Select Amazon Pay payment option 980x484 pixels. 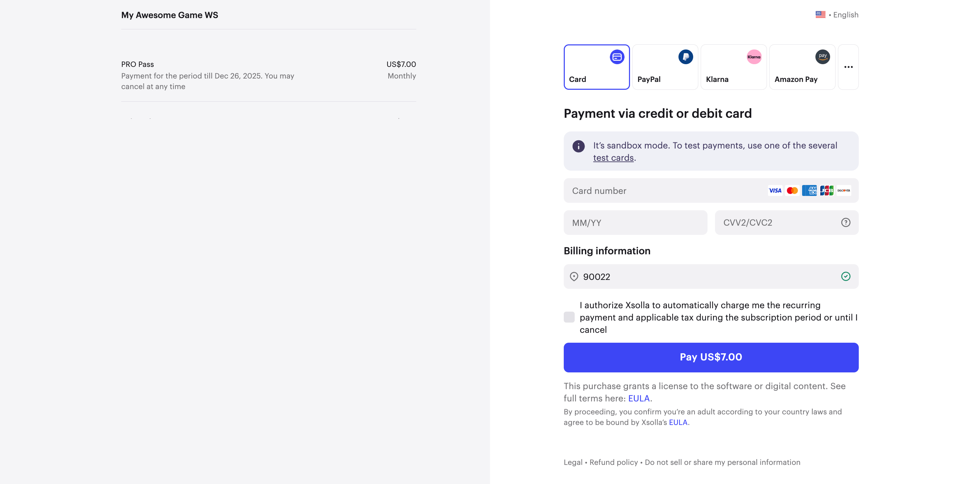click(802, 67)
